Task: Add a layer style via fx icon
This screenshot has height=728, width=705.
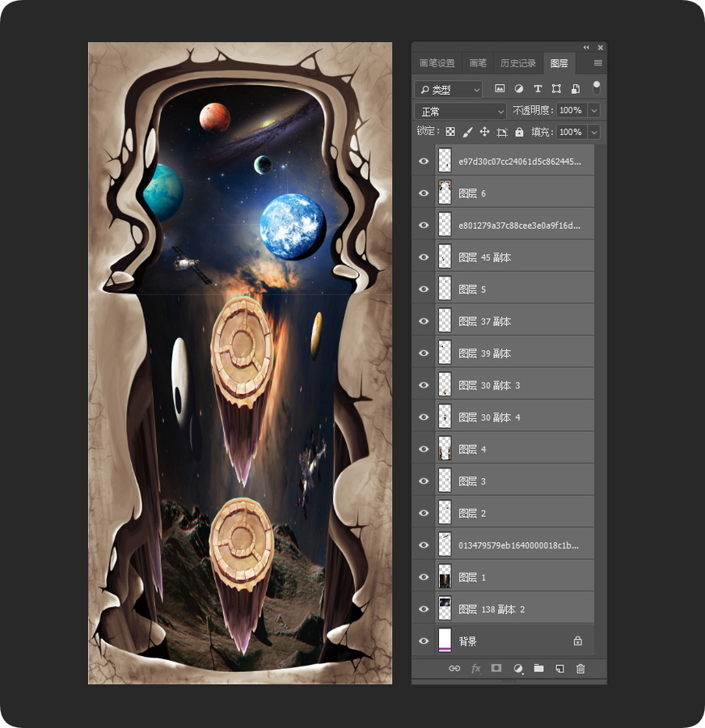Action: 475,669
